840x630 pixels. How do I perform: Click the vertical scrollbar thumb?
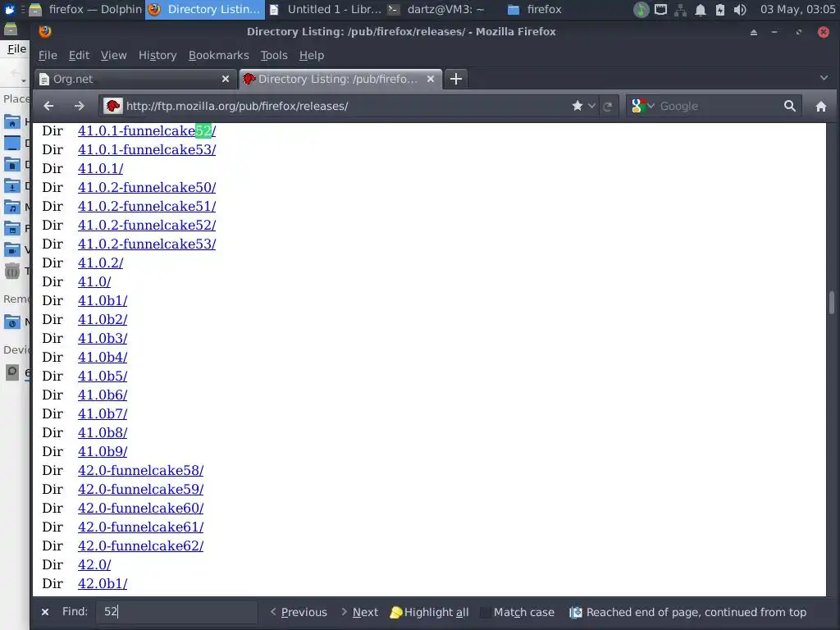(832, 303)
